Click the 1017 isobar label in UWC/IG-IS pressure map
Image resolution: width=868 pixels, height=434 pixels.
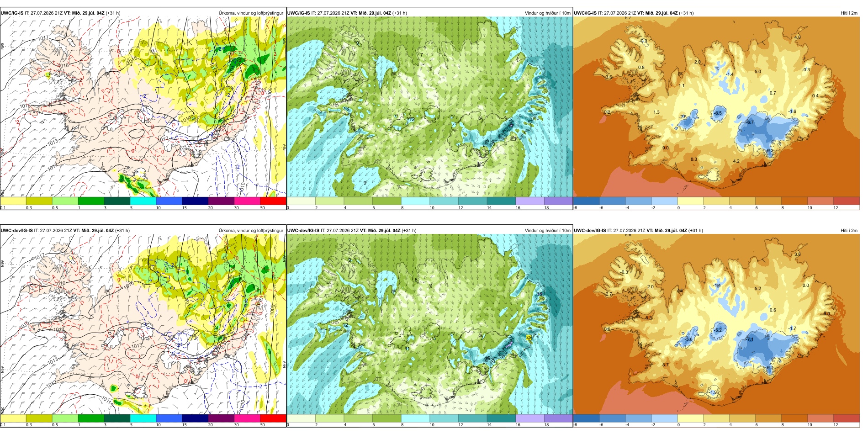coord(43,39)
